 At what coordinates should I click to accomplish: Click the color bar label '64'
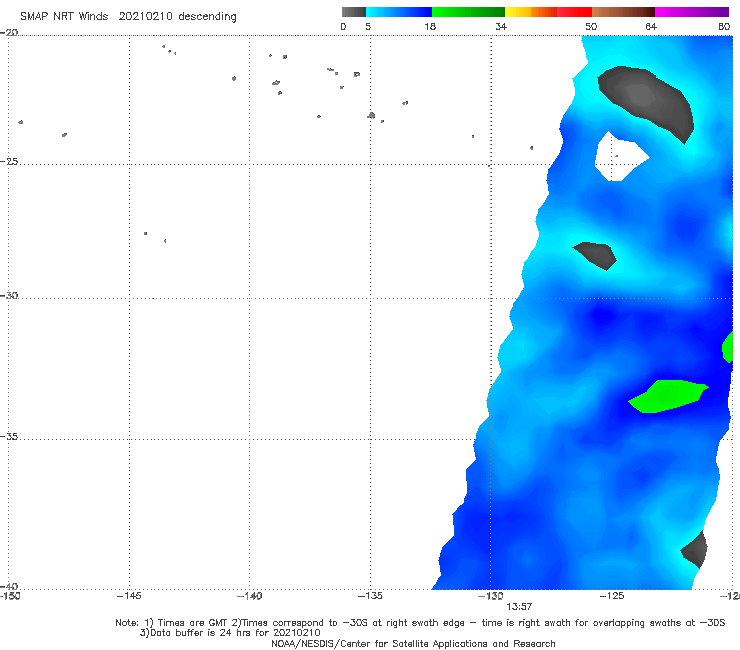click(x=651, y=26)
